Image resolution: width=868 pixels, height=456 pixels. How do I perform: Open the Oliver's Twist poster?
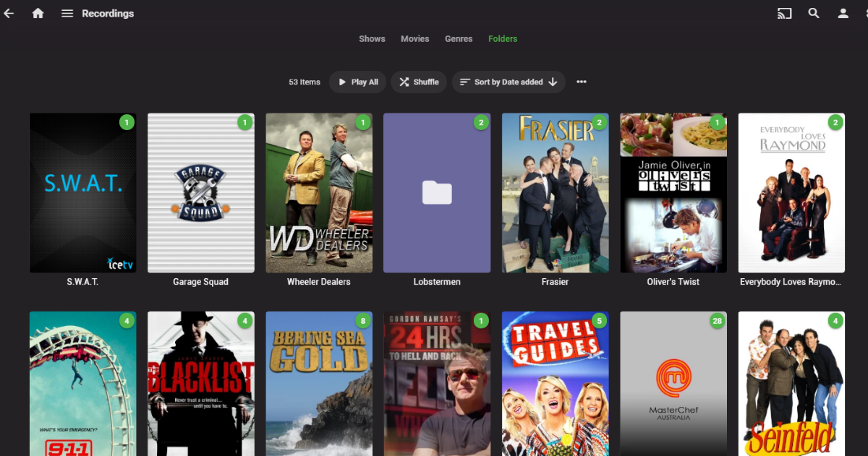pos(673,193)
